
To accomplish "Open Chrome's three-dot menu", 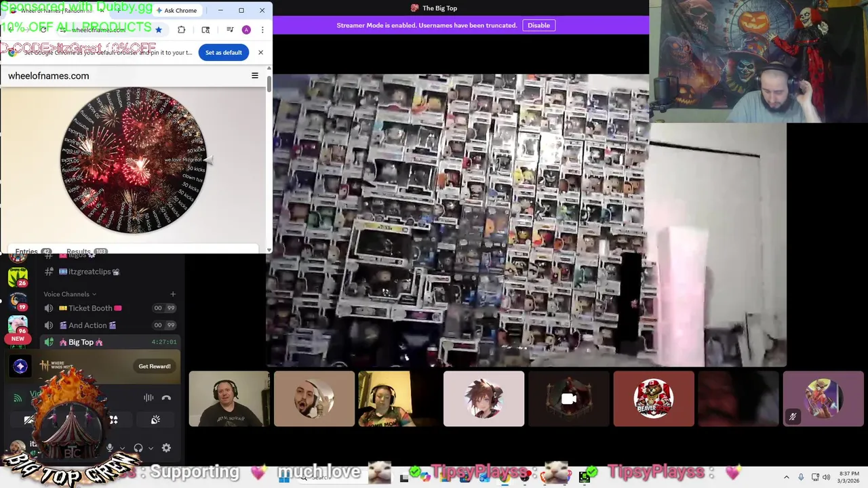I will coord(262,30).
